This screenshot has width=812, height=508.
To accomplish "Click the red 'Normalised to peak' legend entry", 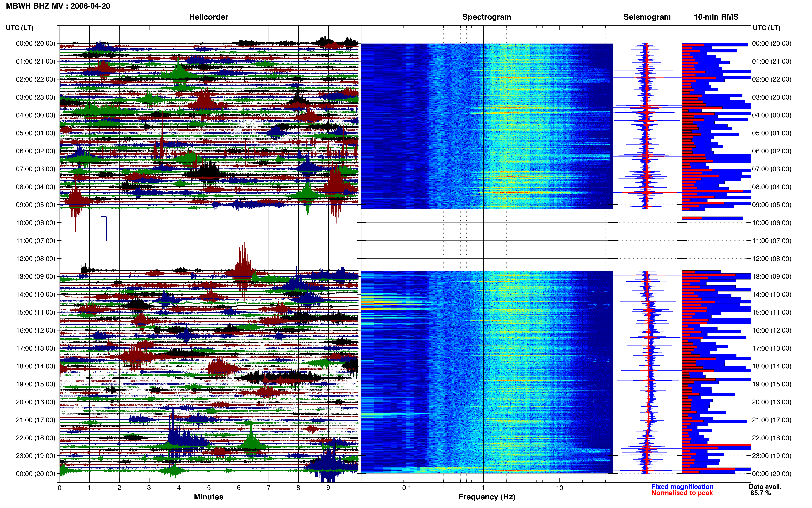I will 682,493.
